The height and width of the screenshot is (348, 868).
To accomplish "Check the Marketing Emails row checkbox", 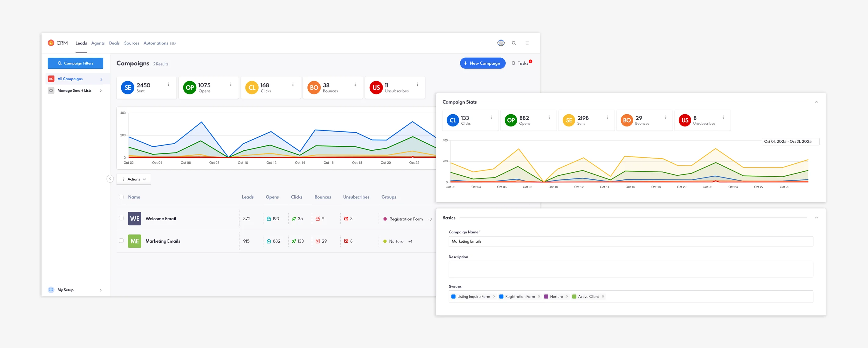I will tap(121, 241).
